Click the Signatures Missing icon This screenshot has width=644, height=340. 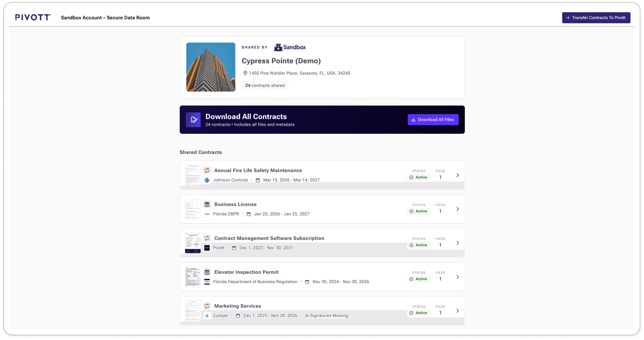tap(307, 316)
